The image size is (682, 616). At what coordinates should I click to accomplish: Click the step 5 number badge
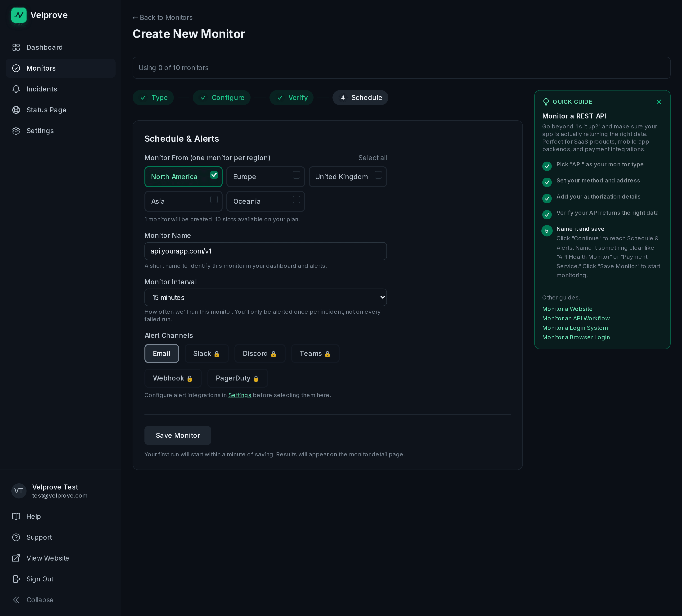point(547,231)
